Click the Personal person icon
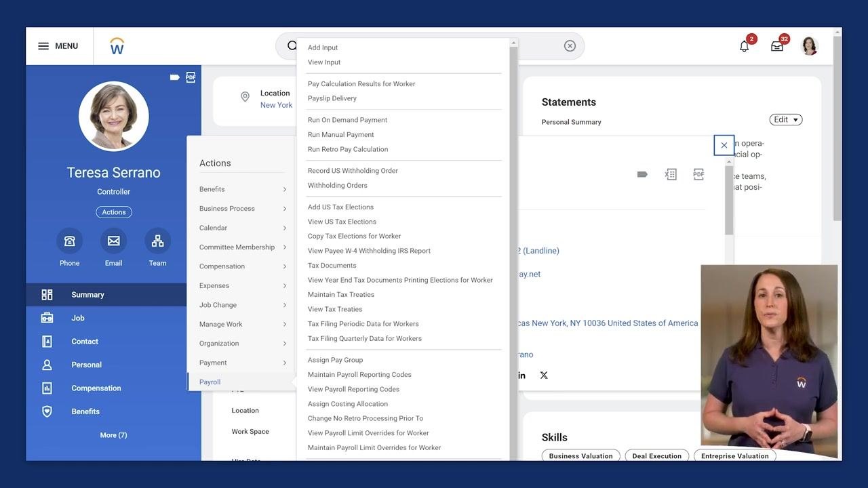Image resolution: width=868 pixels, height=488 pixels. point(47,365)
